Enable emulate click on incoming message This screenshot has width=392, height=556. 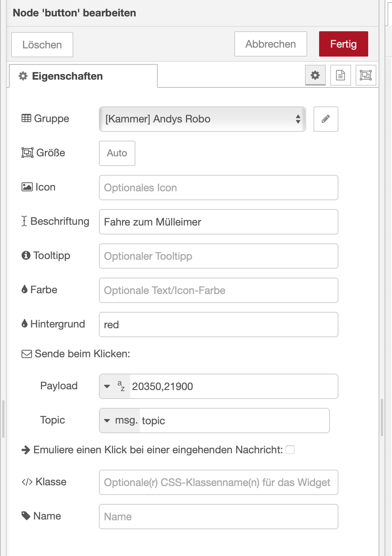290,450
